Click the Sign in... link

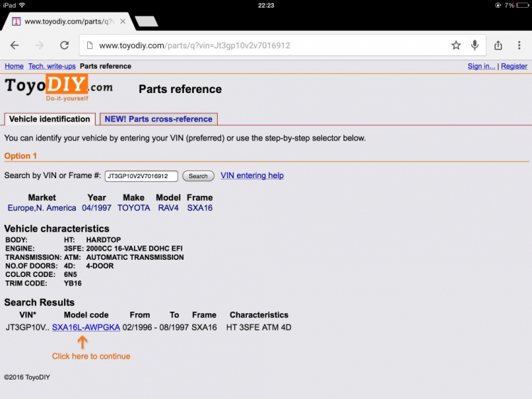[481, 66]
